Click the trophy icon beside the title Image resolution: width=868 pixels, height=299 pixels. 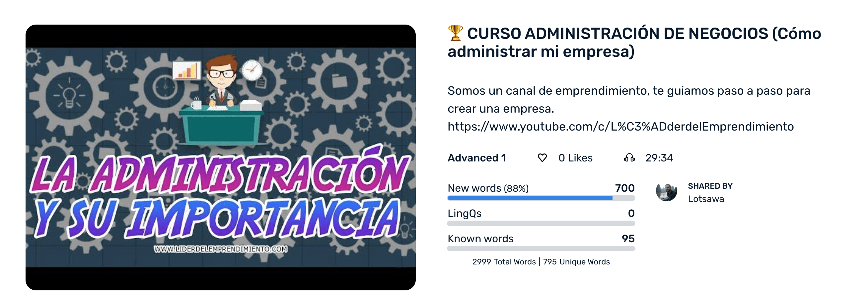click(x=455, y=33)
